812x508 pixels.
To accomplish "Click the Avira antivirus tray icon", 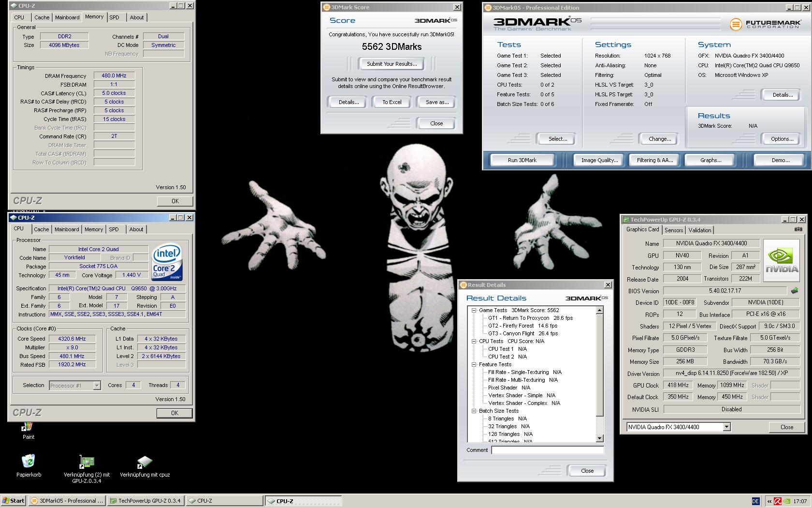I will click(778, 501).
